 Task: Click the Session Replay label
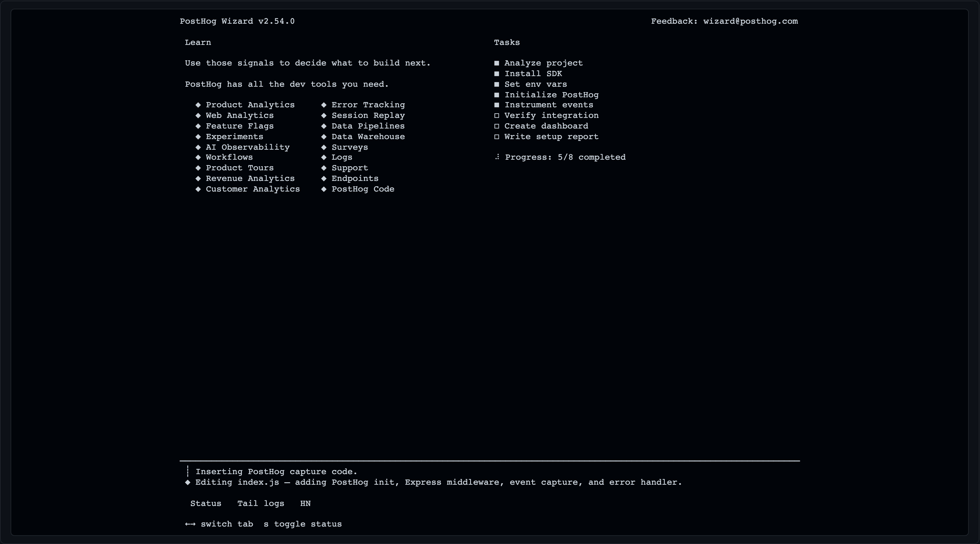(368, 116)
